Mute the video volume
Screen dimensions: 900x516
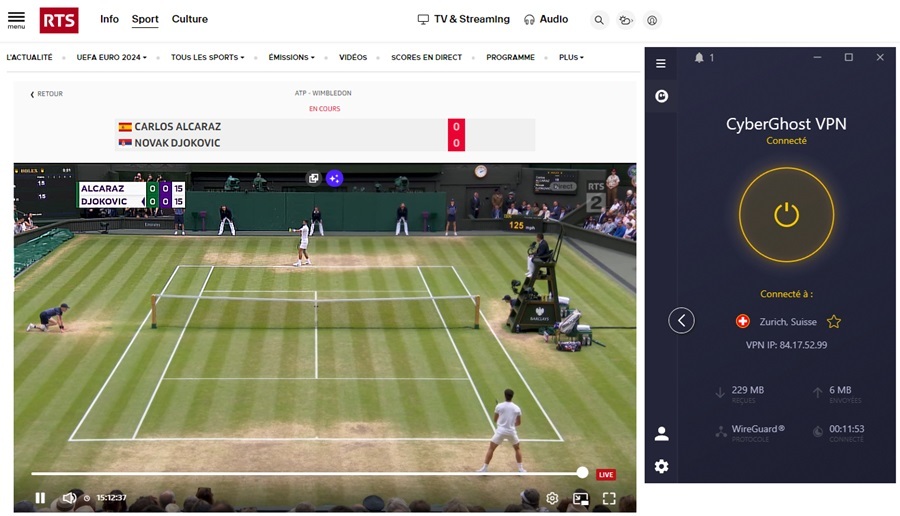point(69,498)
